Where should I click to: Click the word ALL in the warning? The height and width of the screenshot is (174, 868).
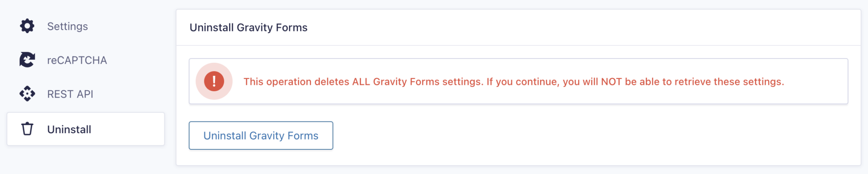click(x=361, y=81)
